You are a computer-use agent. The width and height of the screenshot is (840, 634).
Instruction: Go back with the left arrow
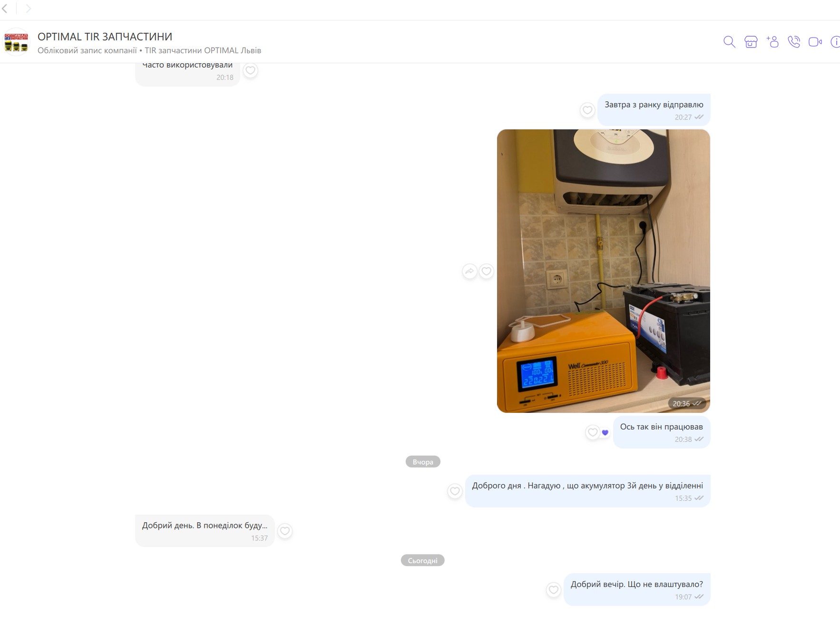pyautogui.click(x=5, y=9)
